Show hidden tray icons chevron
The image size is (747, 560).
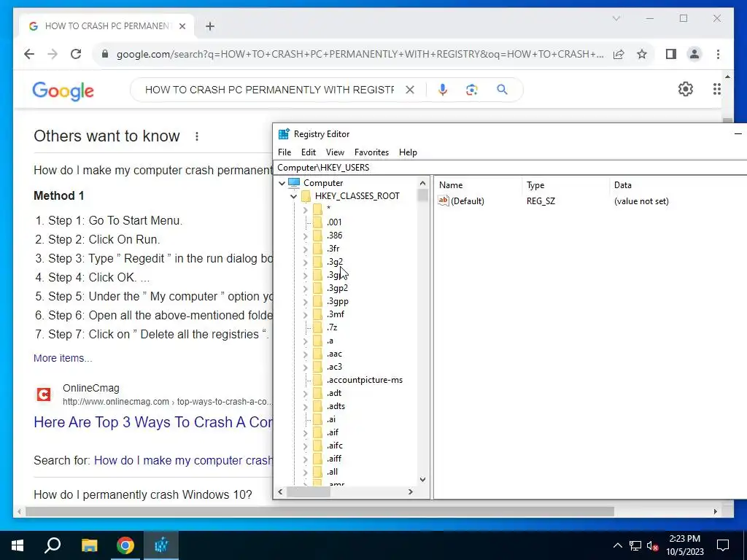tap(617, 545)
